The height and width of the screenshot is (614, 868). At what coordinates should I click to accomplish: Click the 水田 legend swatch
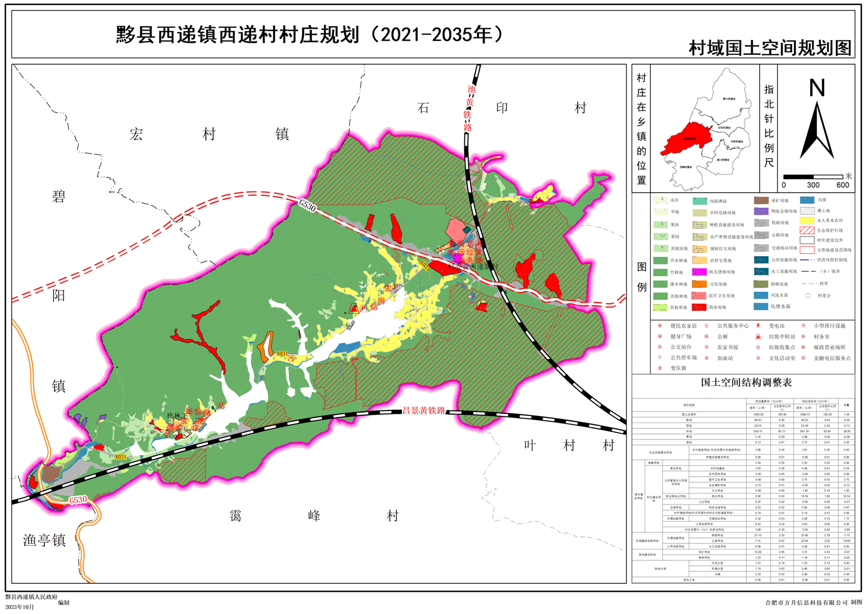(x=660, y=200)
